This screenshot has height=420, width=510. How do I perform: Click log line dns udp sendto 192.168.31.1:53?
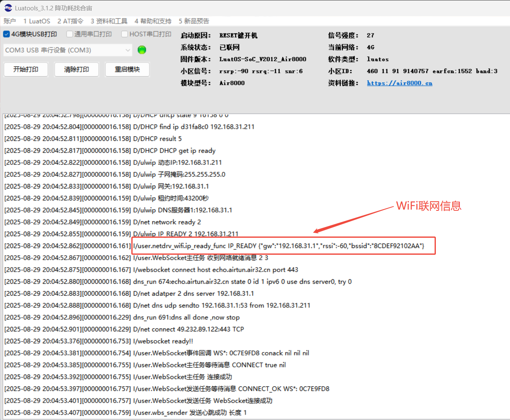tap(157, 306)
